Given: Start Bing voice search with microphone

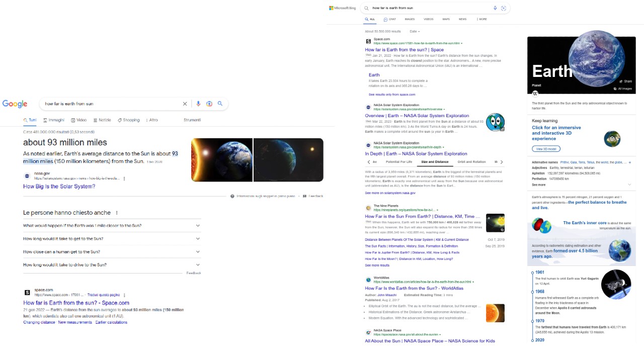Looking at the screenshot, I should coord(495,8).
